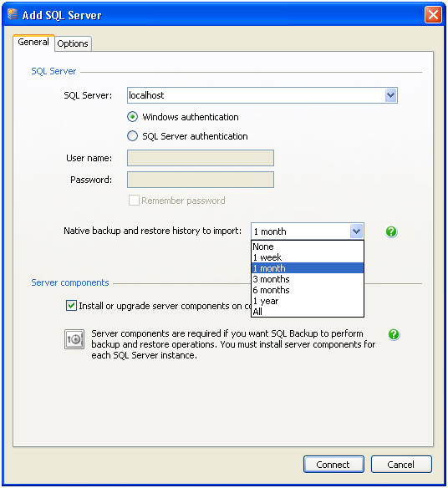Click the Server components section heading
This screenshot has height=488, width=448.
[x=70, y=282]
